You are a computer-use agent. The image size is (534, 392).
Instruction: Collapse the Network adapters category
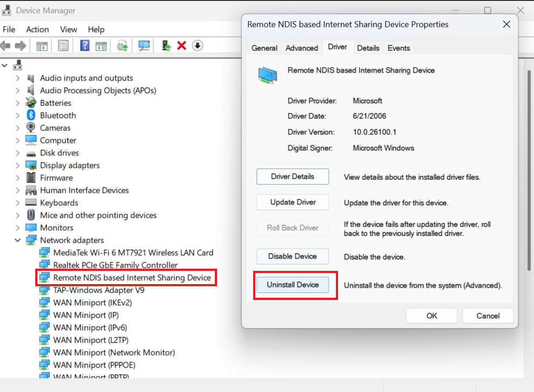click(18, 240)
